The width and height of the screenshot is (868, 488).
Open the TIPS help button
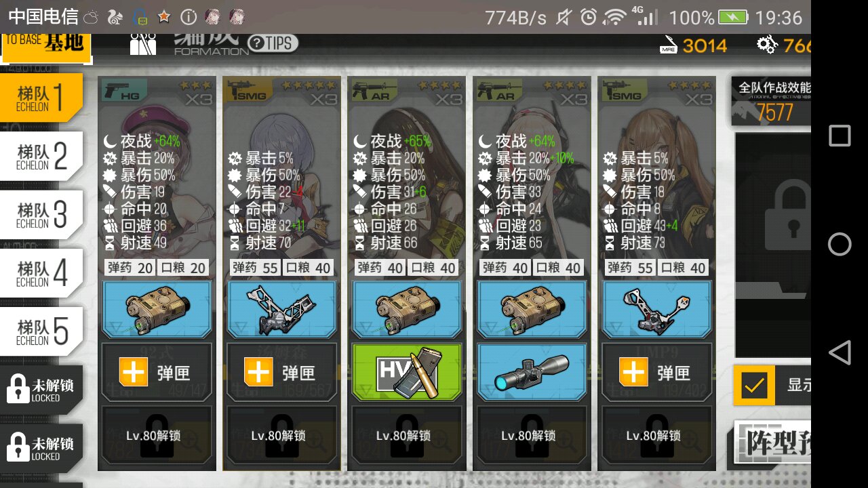pos(273,43)
